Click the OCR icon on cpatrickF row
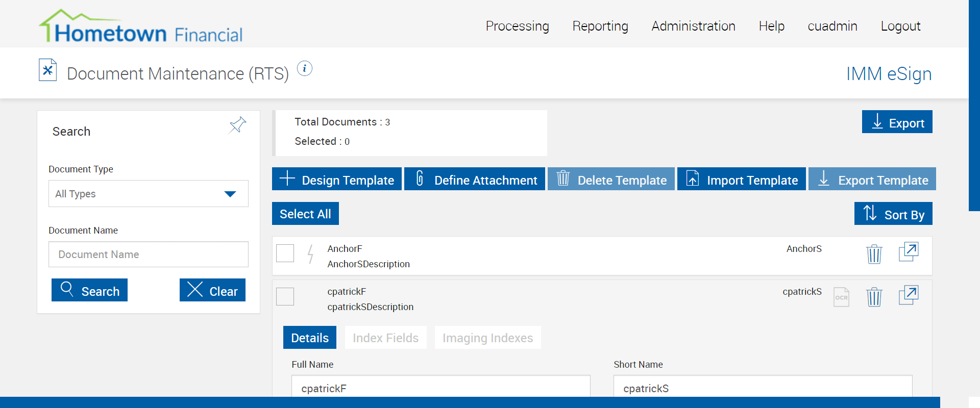The width and height of the screenshot is (980, 408). click(x=841, y=297)
